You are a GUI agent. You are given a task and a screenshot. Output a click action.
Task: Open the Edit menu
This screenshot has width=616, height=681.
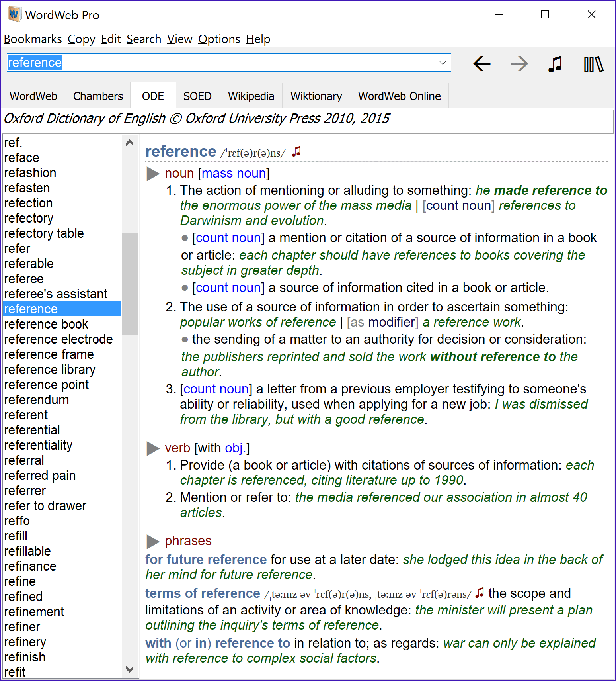click(x=111, y=39)
